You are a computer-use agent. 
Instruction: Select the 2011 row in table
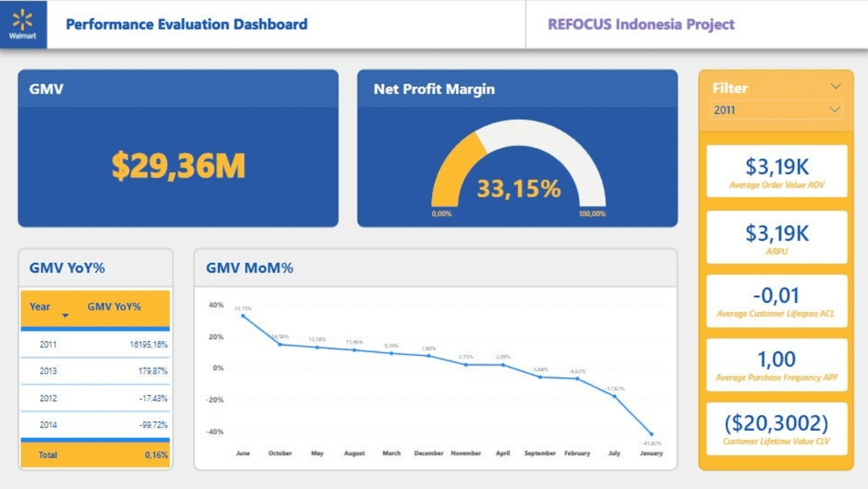(95, 345)
